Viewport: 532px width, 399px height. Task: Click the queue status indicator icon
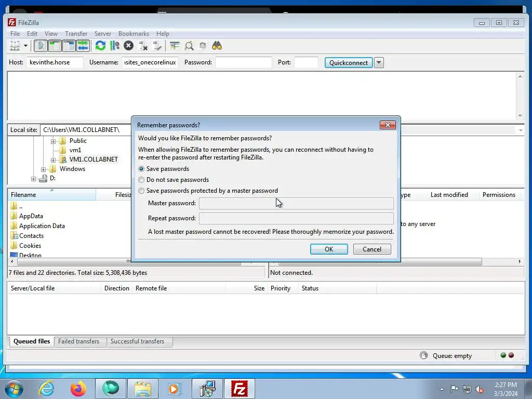coord(423,355)
